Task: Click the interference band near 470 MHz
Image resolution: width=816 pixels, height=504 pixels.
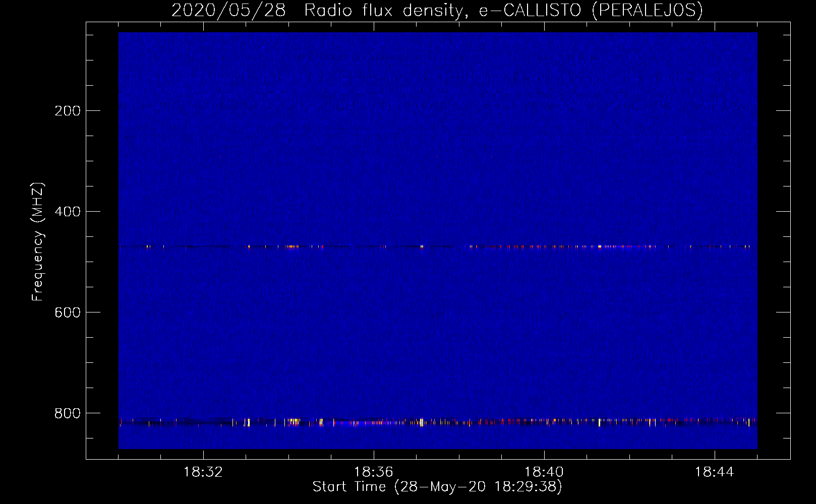Action: click(x=438, y=247)
